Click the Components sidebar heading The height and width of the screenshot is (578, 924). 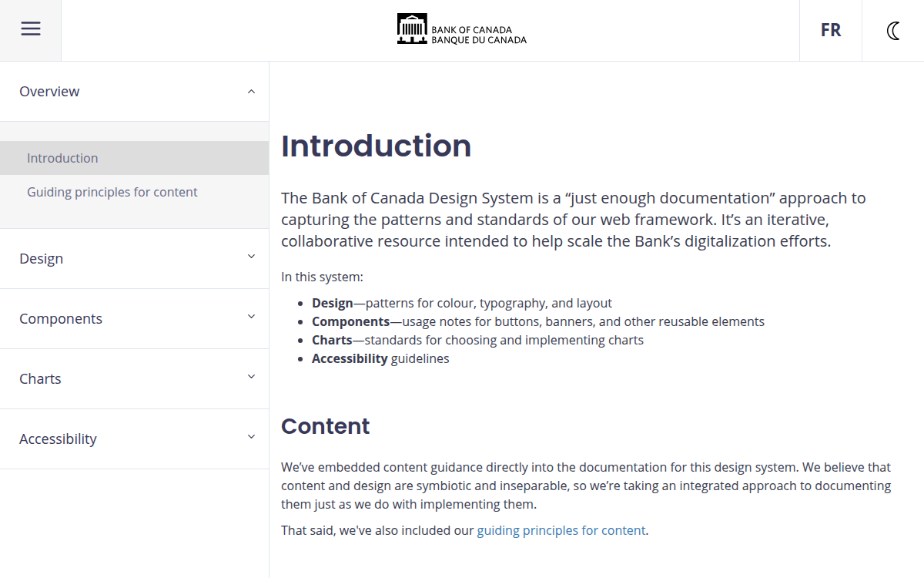pyautogui.click(x=61, y=318)
